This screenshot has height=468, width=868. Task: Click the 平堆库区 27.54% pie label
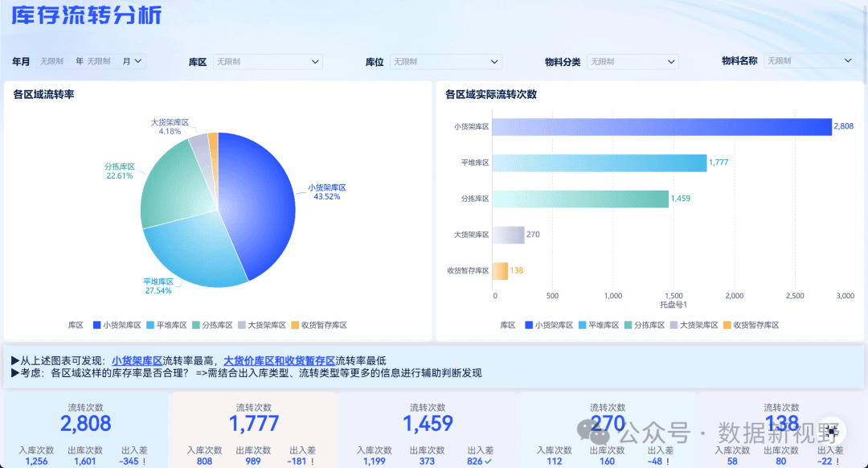tap(158, 285)
